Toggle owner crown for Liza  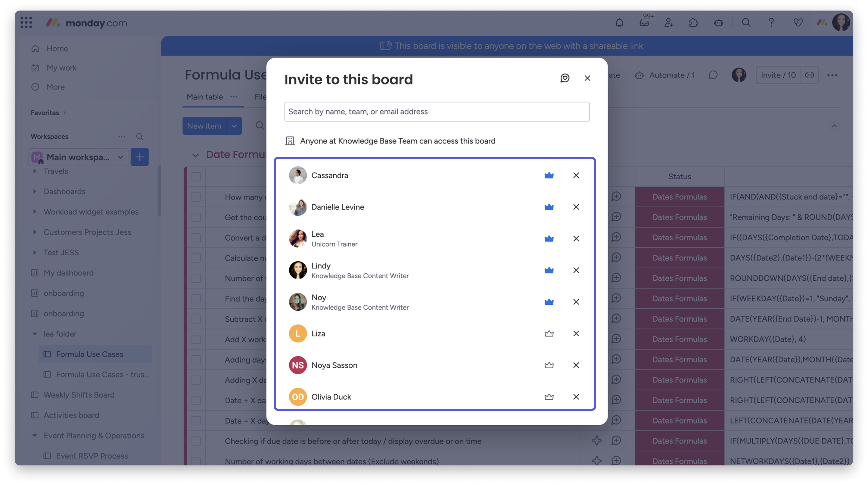[549, 334]
